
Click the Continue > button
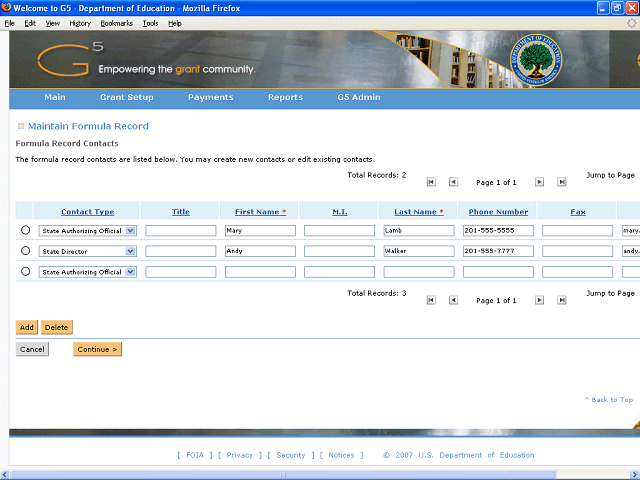click(x=97, y=349)
